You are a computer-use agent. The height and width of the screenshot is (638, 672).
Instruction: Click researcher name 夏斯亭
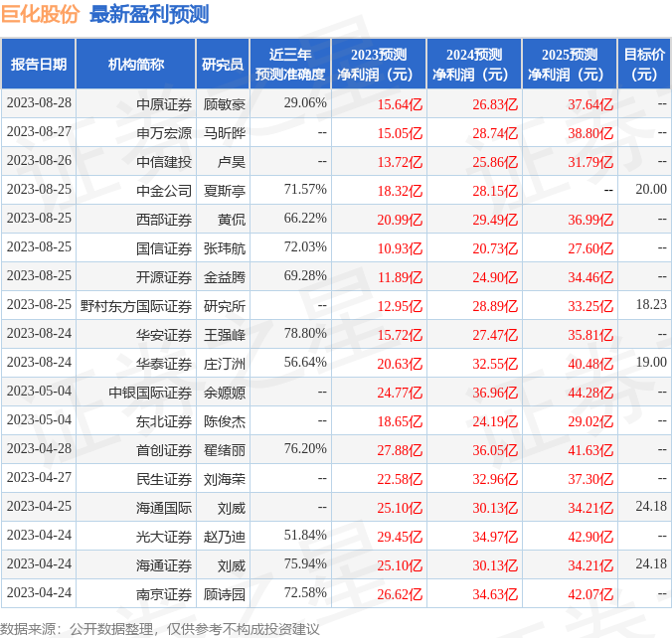(224, 190)
